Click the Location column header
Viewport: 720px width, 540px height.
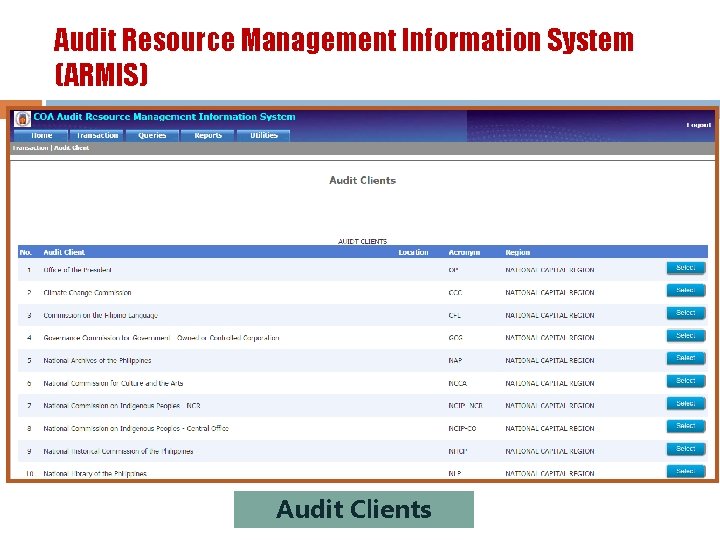point(413,252)
